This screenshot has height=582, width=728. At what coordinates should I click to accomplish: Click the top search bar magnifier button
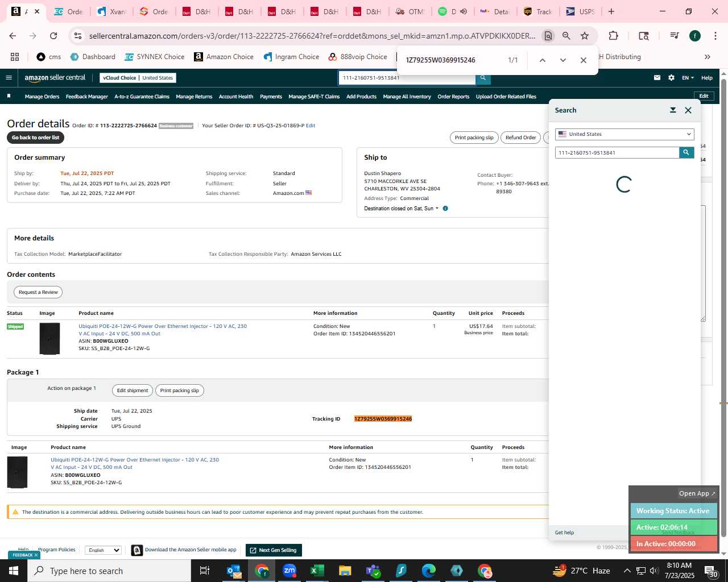(483, 78)
